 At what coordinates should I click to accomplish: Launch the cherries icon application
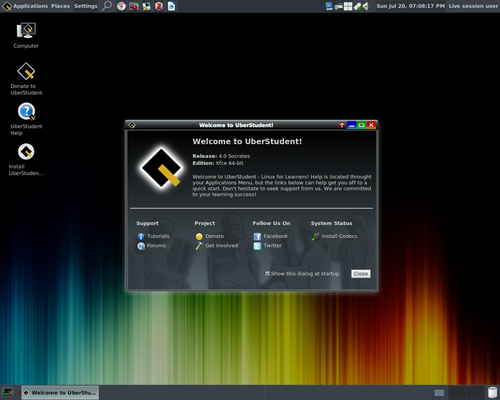point(134,6)
